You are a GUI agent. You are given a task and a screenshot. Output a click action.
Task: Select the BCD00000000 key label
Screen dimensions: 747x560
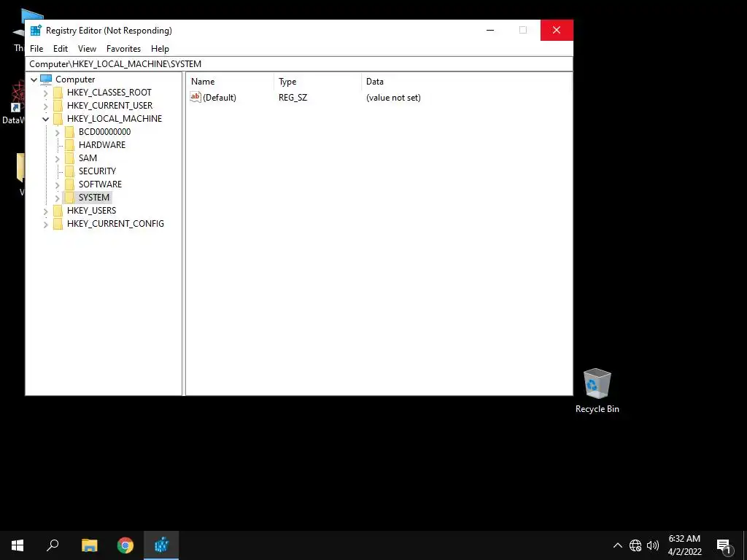tap(104, 132)
